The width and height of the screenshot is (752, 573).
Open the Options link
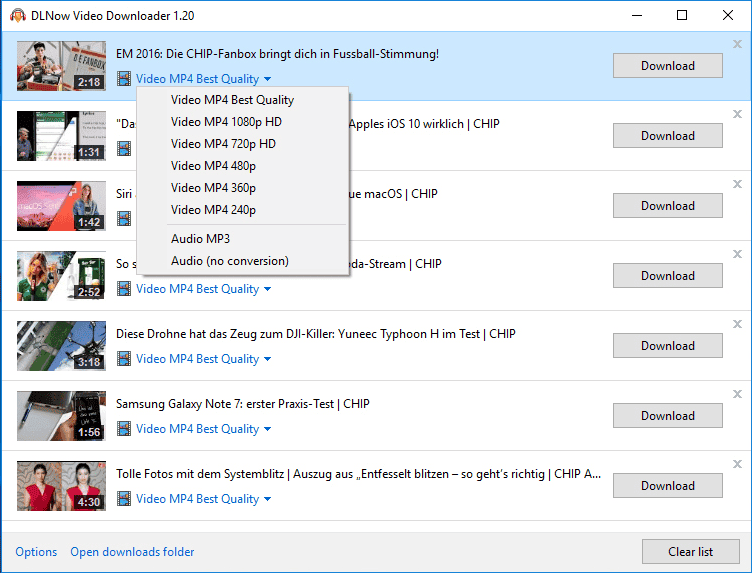point(36,552)
